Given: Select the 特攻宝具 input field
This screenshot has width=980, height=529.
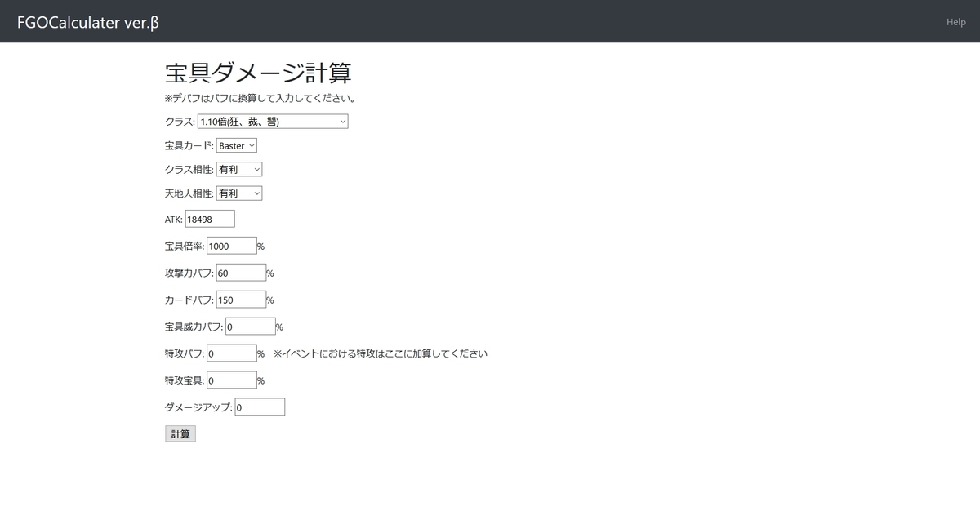Looking at the screenshot, I should (x=232, y=380).
